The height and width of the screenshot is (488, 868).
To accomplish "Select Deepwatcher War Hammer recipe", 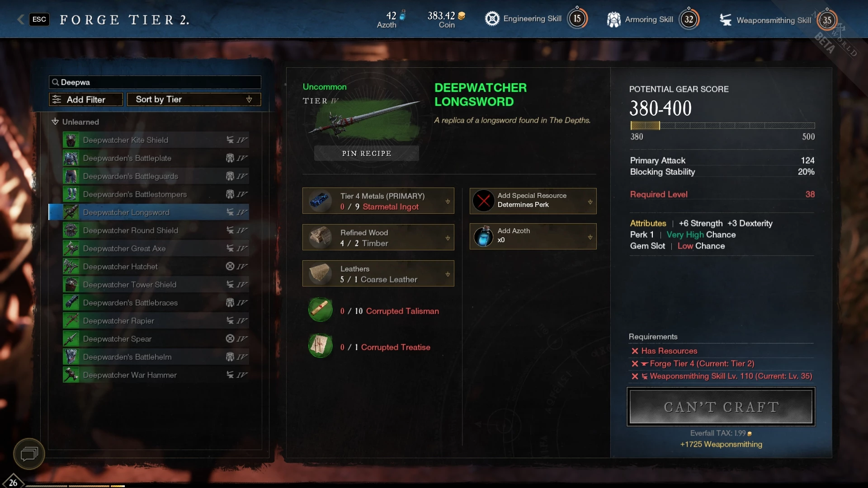I will (156, 375).
